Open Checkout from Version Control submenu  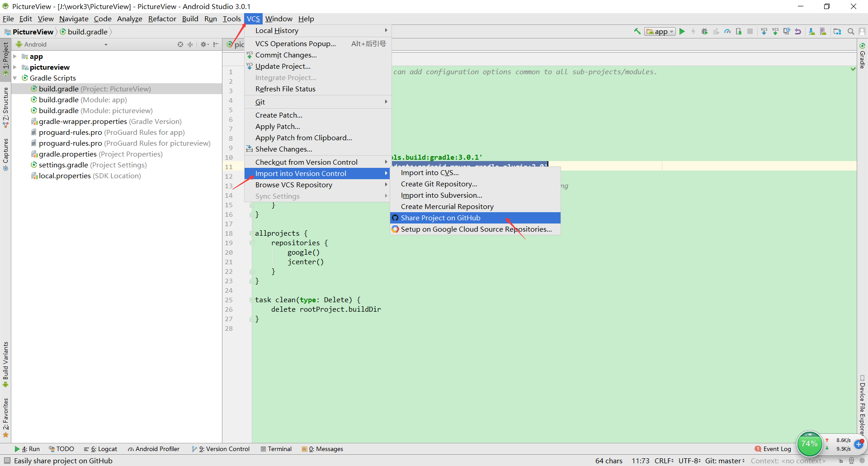point(318,162)
